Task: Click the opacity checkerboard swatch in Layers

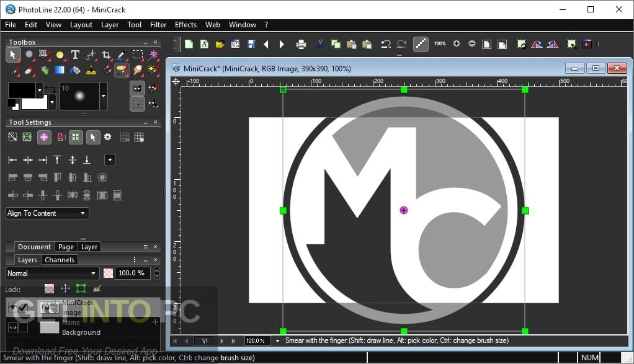Action: (108, 273)
